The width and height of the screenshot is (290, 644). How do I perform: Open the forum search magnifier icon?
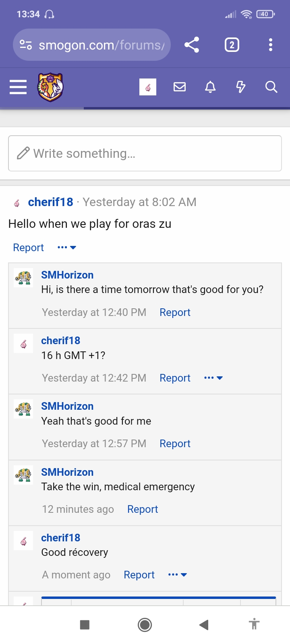click(271, 87)
